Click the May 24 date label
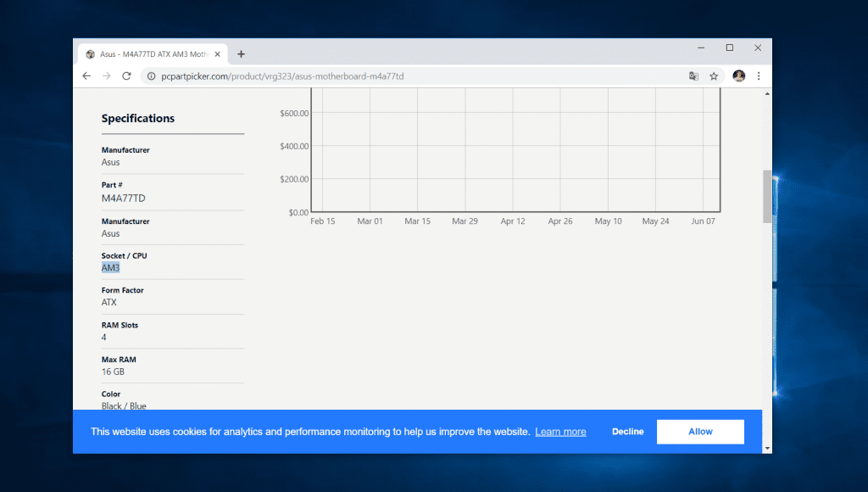The width and height of the screenshot is (868, 492). coord(655,221)
